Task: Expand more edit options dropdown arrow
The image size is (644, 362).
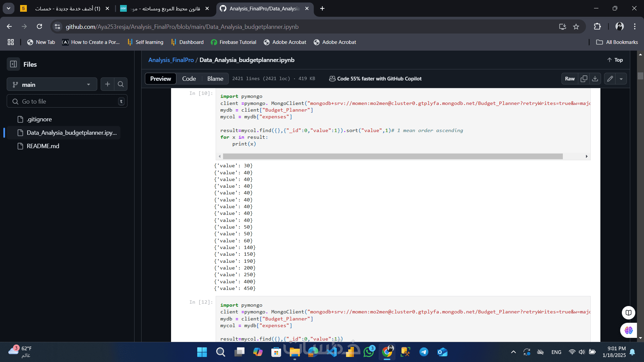Action: pos(621,78)
